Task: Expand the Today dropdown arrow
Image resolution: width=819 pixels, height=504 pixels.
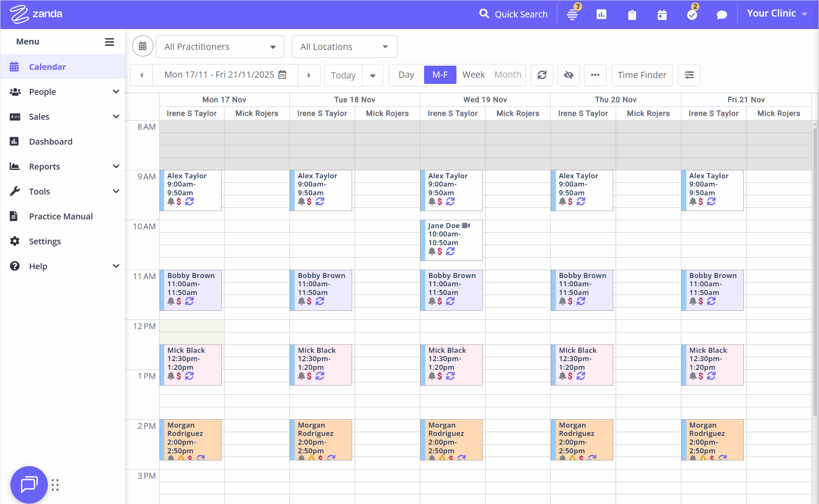Action: tap(372, 75)
